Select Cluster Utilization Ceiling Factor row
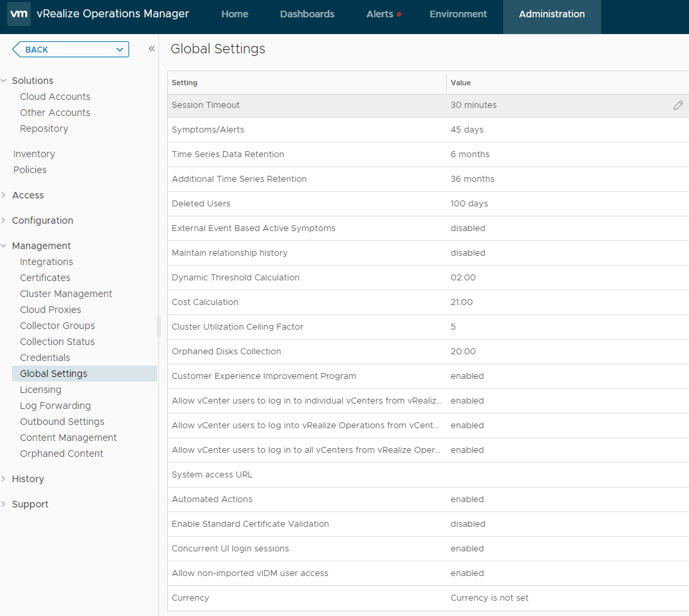Screen dimensions: 689x616 (x=428, y=327)
